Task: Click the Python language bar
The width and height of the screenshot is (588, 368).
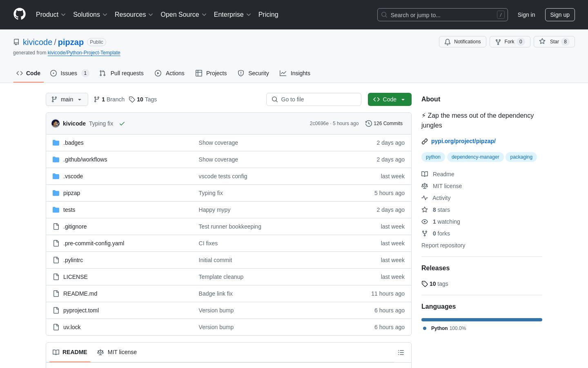Action: pyautogui.click(x=482, y=320)
